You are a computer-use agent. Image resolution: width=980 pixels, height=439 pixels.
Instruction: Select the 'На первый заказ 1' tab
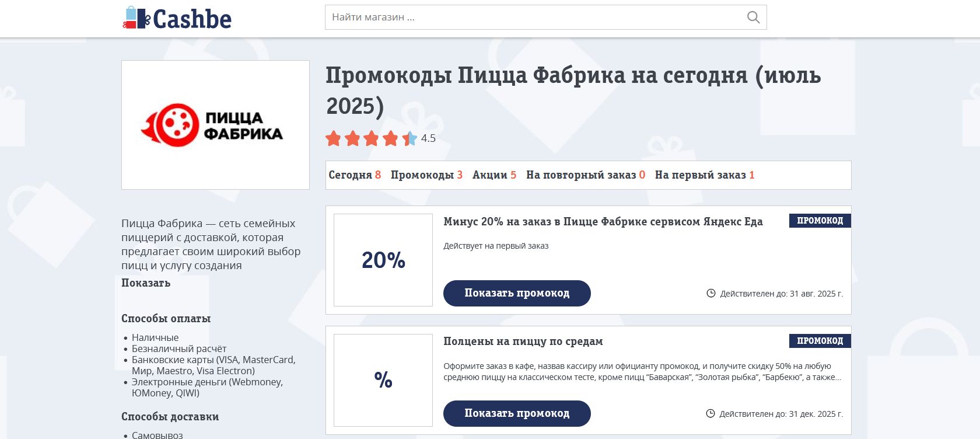pyautogui.click(x=705, y=175)
